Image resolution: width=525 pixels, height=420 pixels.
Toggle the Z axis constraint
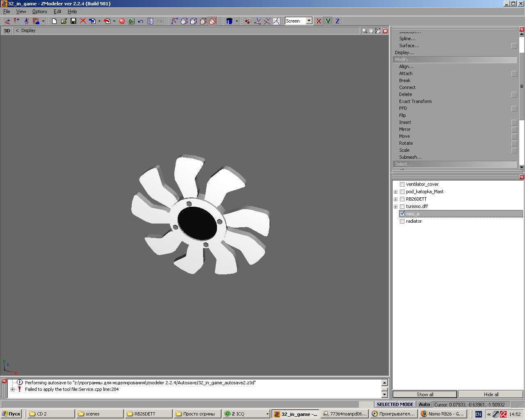337,21
